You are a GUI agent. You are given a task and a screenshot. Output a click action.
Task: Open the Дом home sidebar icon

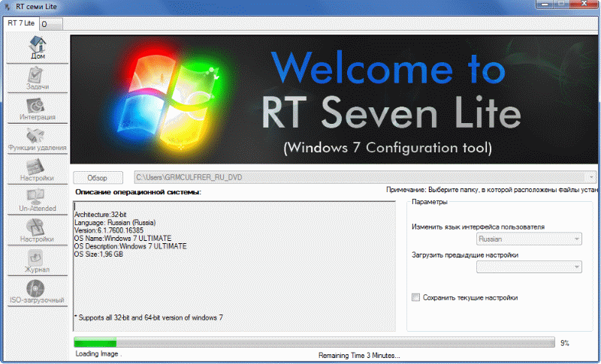37,47
